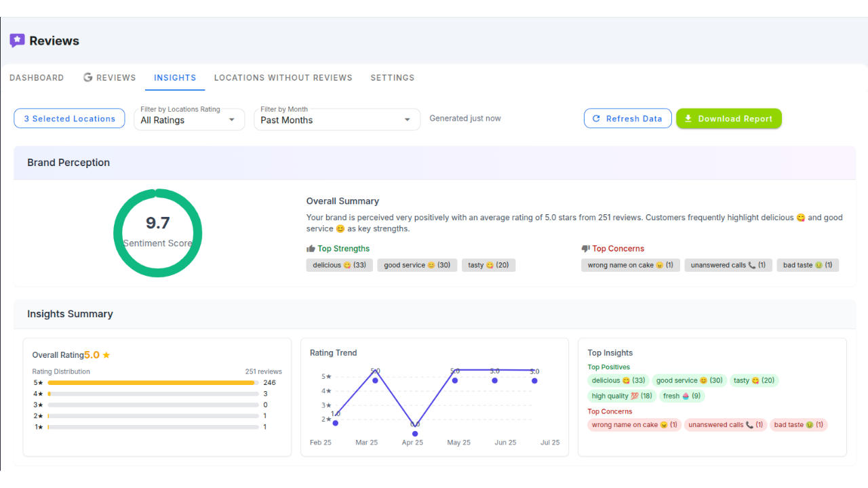Click the refresh arrow icon in Refresh Data
Screen dimensions: 868x488
tap(596, 118)
